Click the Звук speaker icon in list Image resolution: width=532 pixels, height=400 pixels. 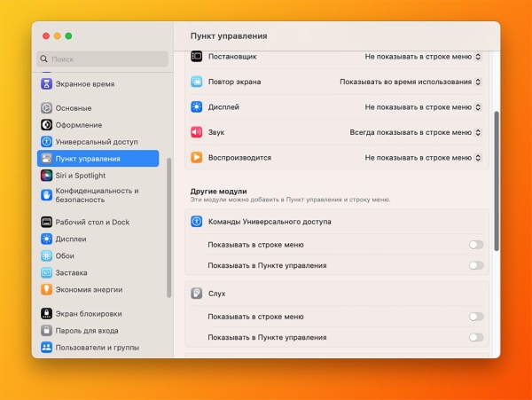pyautogui.click(x=197, y=132)
